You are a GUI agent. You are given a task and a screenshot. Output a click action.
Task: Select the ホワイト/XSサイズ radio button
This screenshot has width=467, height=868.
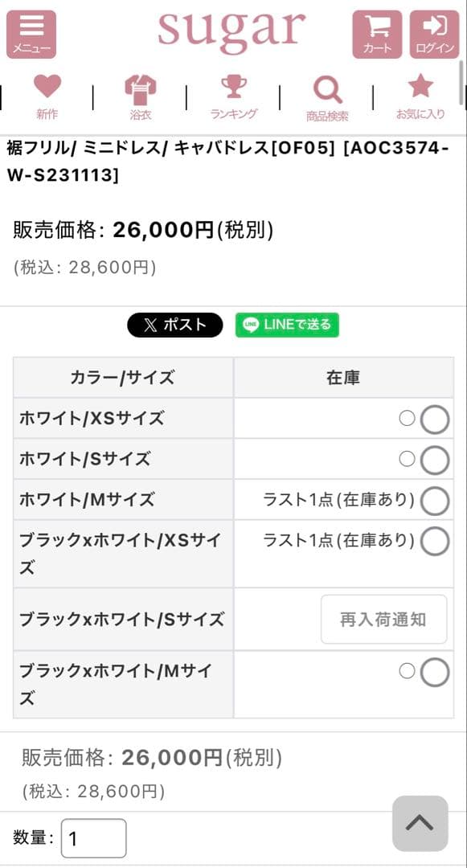pyautogui.click(x=434, y=419)
